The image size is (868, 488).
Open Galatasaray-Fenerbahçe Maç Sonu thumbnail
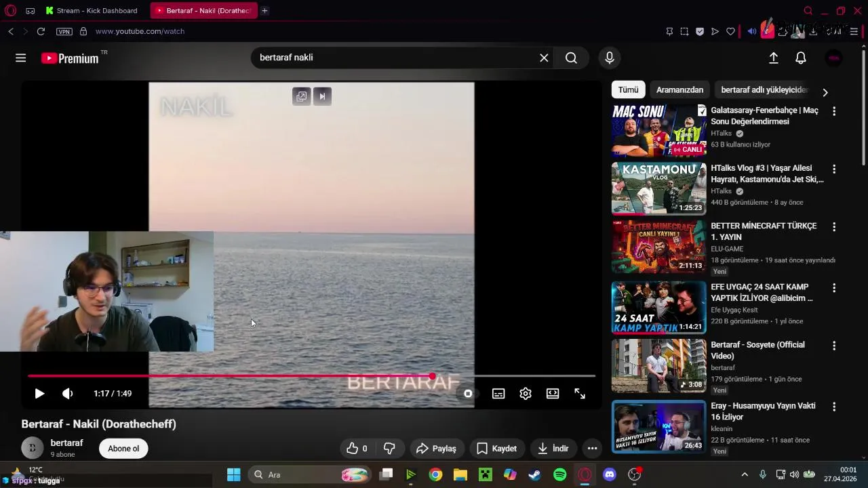[x=658, y=131]
